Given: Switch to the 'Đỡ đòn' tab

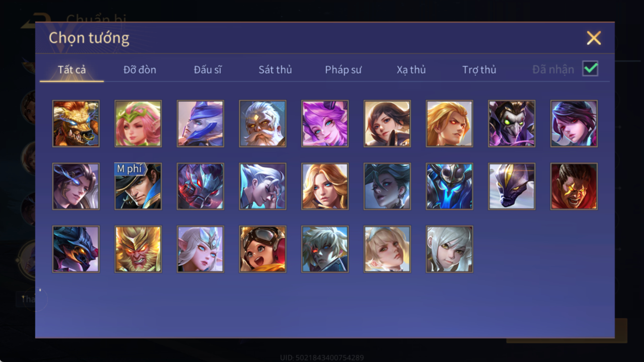Looking at the screenshot, I should click(140, 70).
